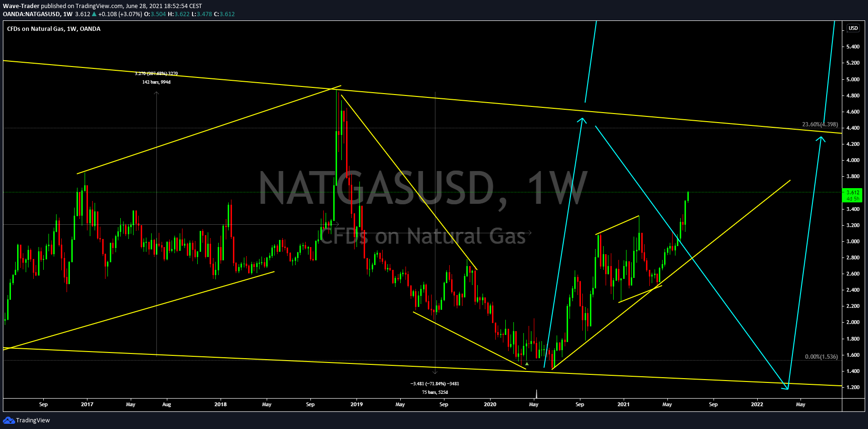Image resolution: width=868 pixels, height=429 pixels.
Task: Open the USD currency selector
Action: point(853,28)
